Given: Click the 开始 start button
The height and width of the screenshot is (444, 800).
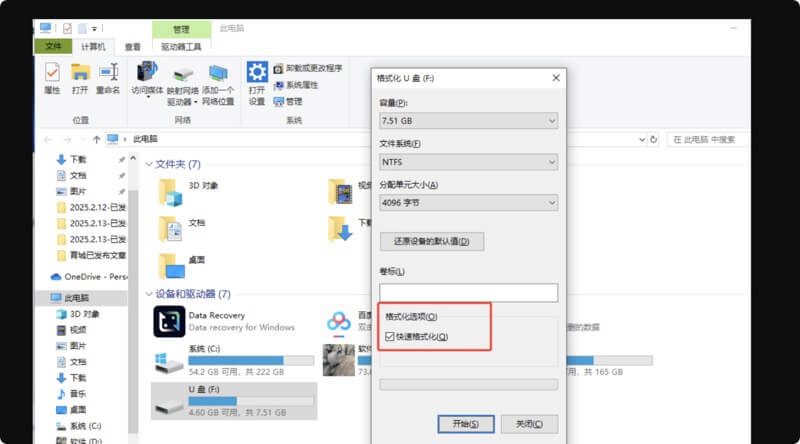Looking at the screenshot, I should click(x=466, y=424).
